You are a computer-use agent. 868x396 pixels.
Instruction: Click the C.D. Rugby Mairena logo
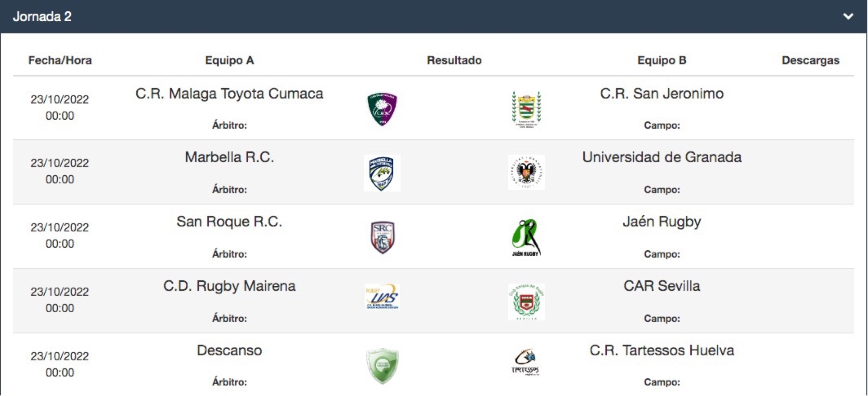(382, 296)
